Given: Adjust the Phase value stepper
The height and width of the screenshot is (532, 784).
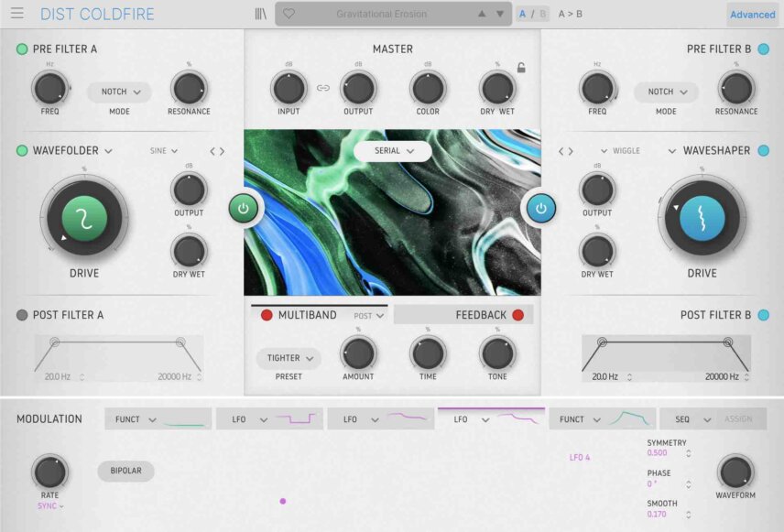Looking at the screenshot, I should coord(689,484).
